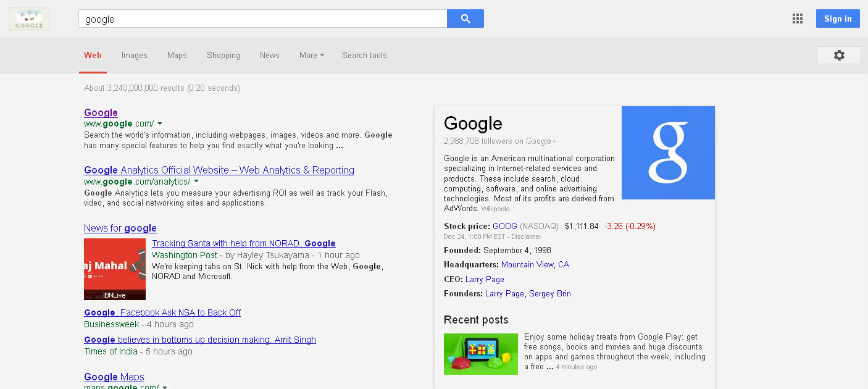This screenshot has height=389, width=868.
Task: Open Tracking Santa with help from NORAD article
Action: pos(244,243)
